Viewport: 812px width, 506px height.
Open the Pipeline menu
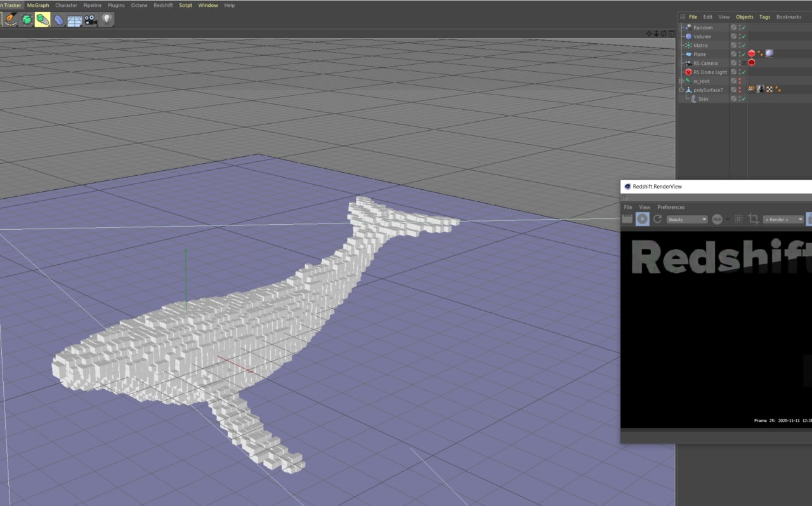point(93,5)
